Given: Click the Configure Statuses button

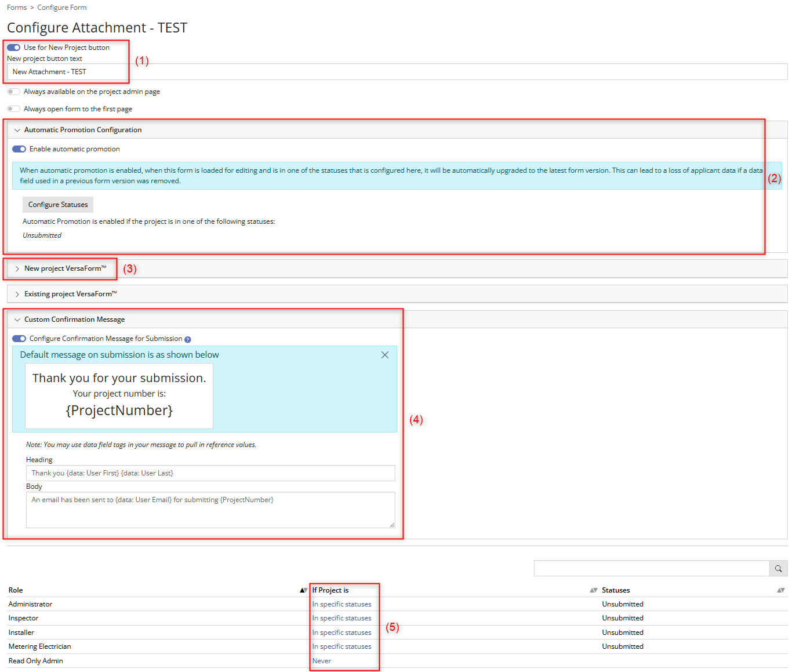Looking at the screenshot, I should (57, 204).
